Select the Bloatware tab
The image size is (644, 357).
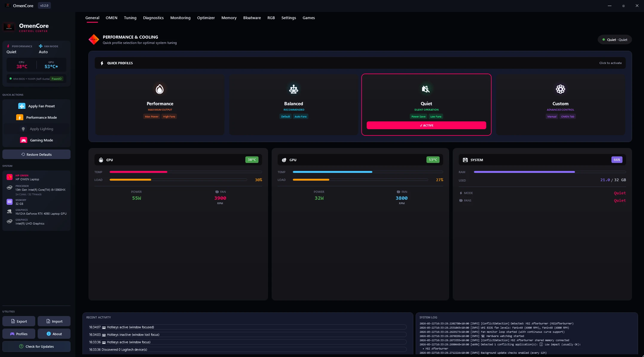pyautogui.click(x=252, y=18)
